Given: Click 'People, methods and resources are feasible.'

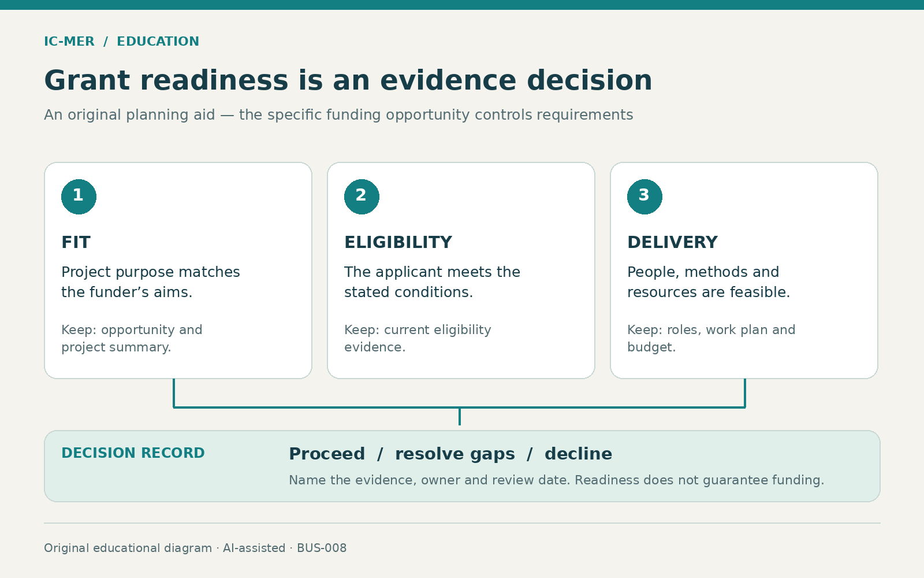Looking at the screenshot, I should 709,282.
